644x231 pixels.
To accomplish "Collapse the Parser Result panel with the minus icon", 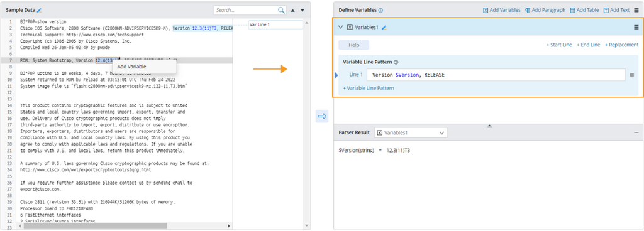I will [636, 132].
